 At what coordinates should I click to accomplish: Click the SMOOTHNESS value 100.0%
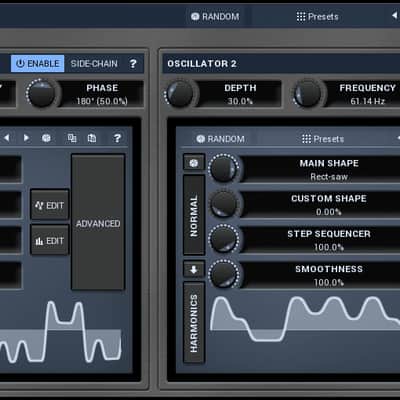tap(329, 282)
